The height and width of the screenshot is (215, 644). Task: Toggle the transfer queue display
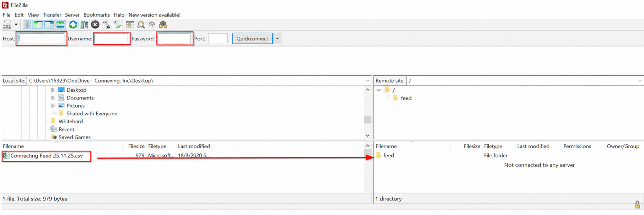click(60, 24)
